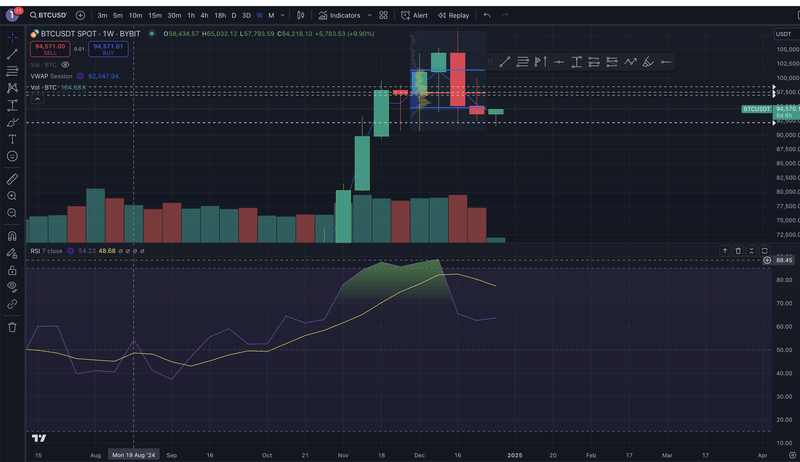Click the BTCUSDT SPOT 1W BYBIT title
This screenshot has height=462, width=800.
[90, 34]
